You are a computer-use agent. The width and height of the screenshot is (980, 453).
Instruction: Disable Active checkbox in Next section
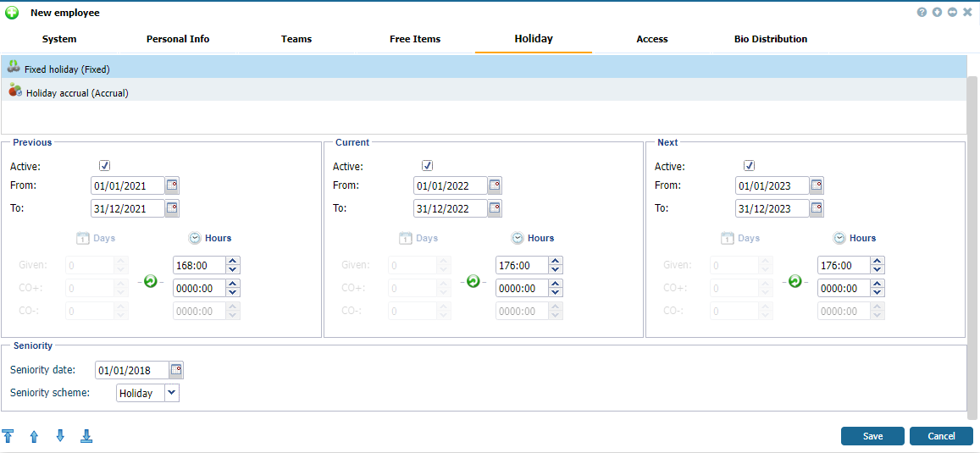click(749, 166)
